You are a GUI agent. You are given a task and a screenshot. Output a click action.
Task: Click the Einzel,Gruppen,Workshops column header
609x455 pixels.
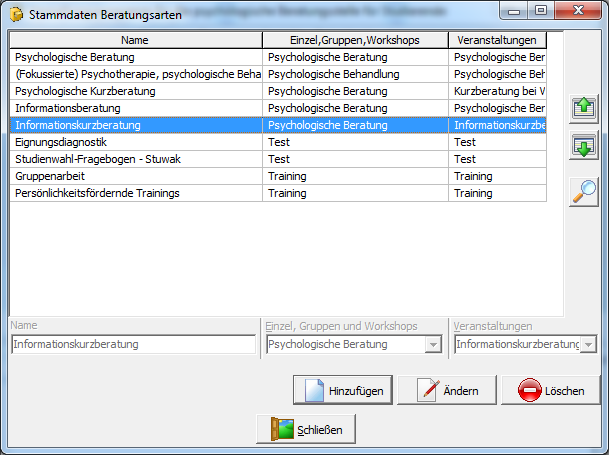coord(355,41)
